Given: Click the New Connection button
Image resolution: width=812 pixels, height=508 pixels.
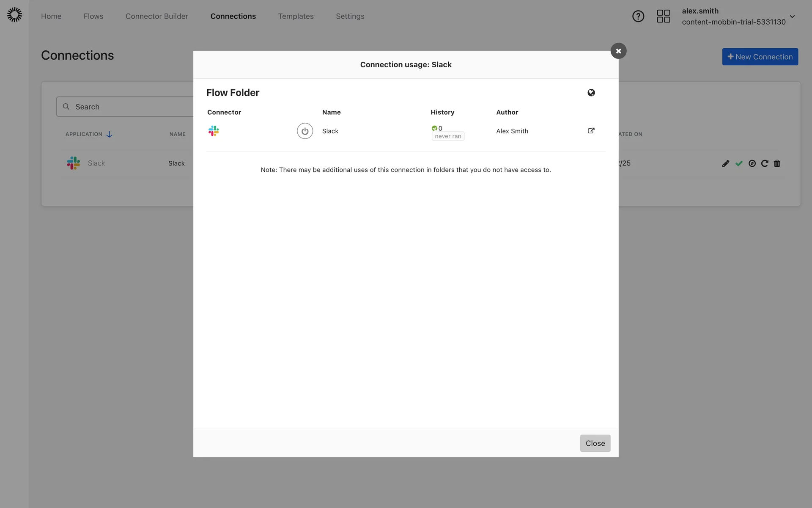Looking at the screenshot, I should (760, 57).
